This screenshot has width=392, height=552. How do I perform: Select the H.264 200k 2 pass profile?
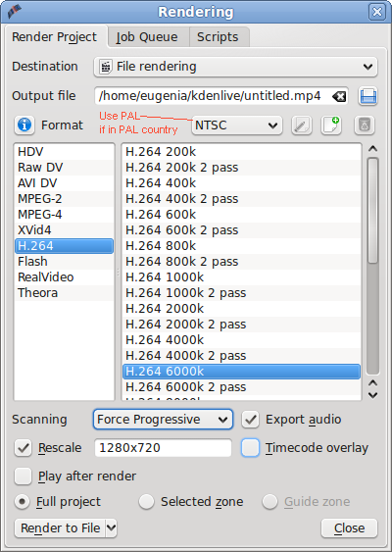pyautogui.click(x=241, y=168)
